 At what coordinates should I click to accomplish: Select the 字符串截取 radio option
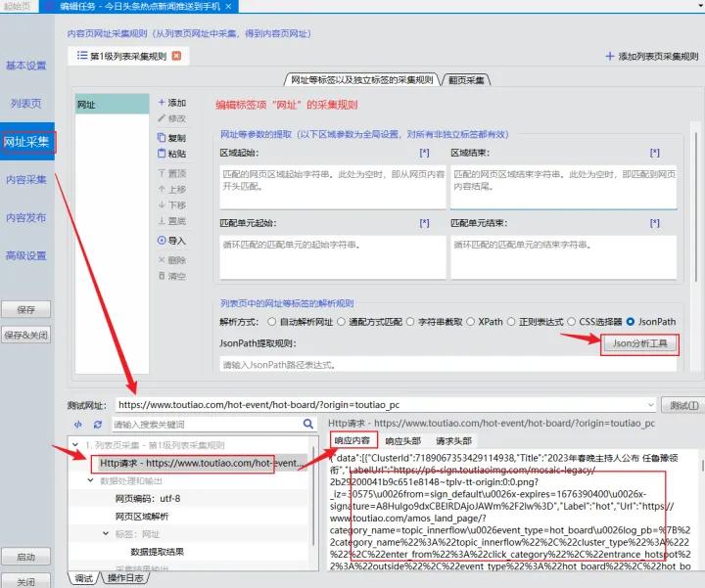pos(410,322)
